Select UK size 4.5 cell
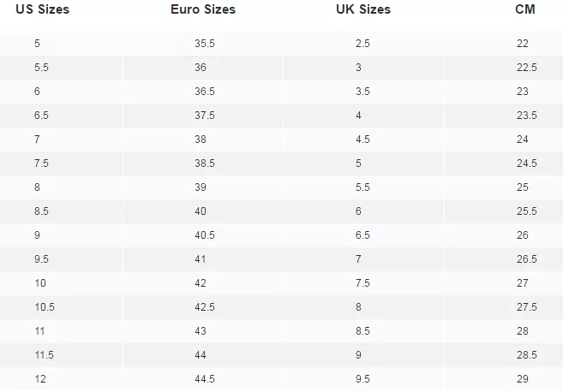This screenshot has height=392, width=563. pyautogui.click(x=362, y=140)
